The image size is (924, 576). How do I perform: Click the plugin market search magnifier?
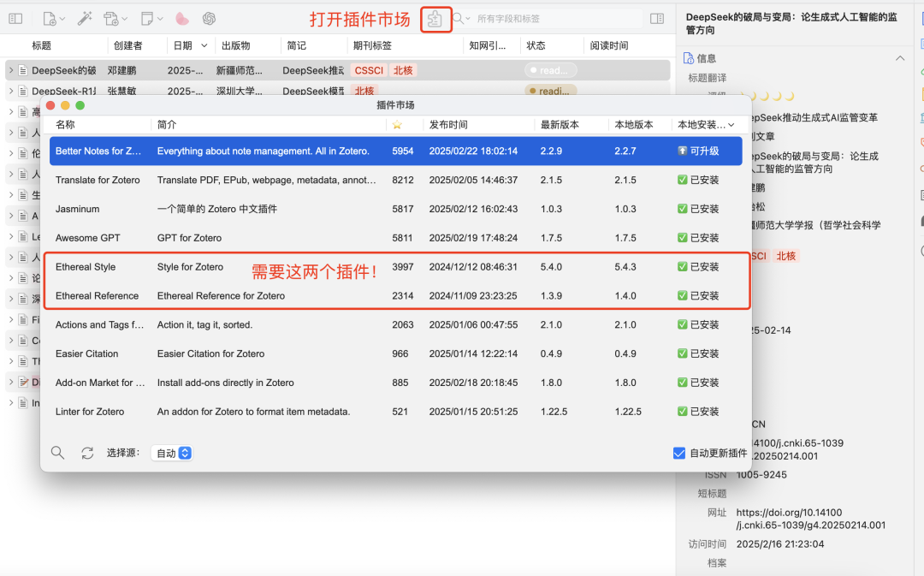click(x=57, y=453)
